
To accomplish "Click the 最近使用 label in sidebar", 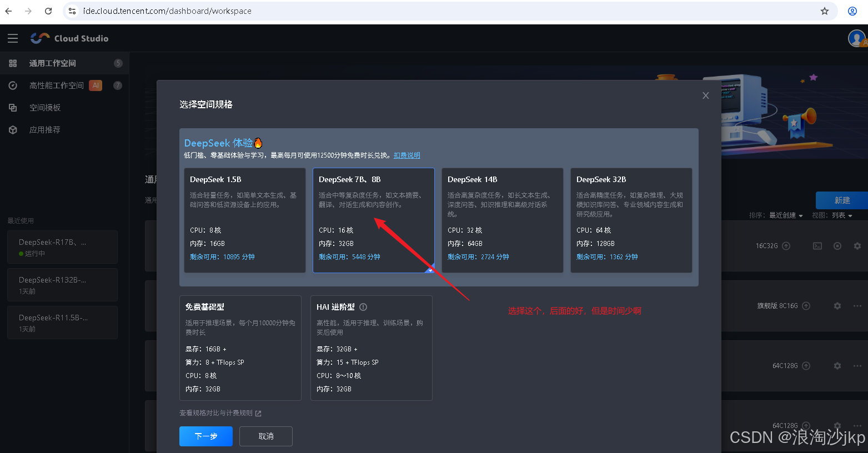I will (x=21, y=221).
